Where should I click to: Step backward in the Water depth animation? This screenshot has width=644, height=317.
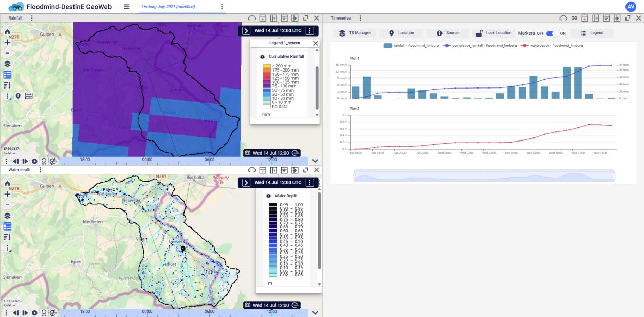[x=15, y=313]
